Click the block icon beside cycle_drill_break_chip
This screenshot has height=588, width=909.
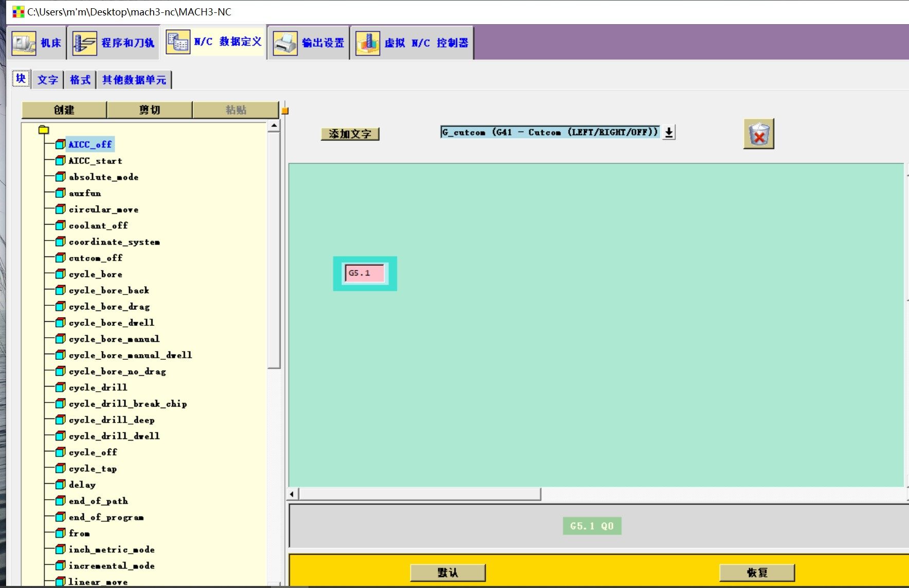(x=60, y=403)
